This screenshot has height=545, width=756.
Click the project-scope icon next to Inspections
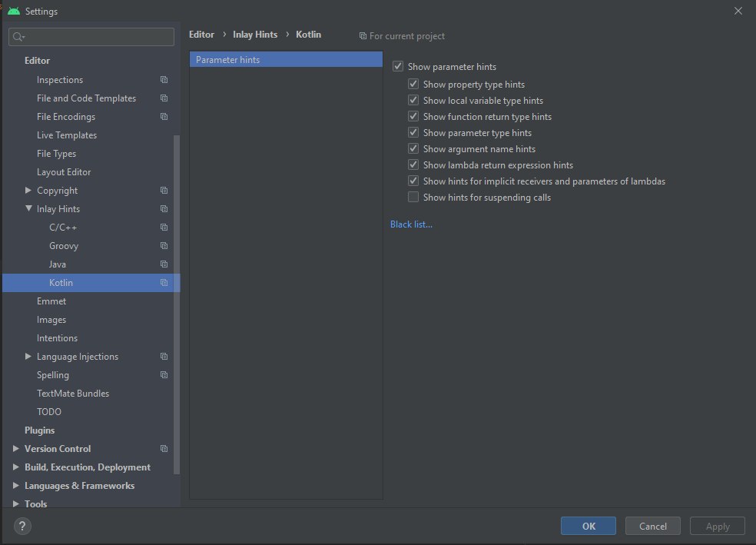pos(164,80)
